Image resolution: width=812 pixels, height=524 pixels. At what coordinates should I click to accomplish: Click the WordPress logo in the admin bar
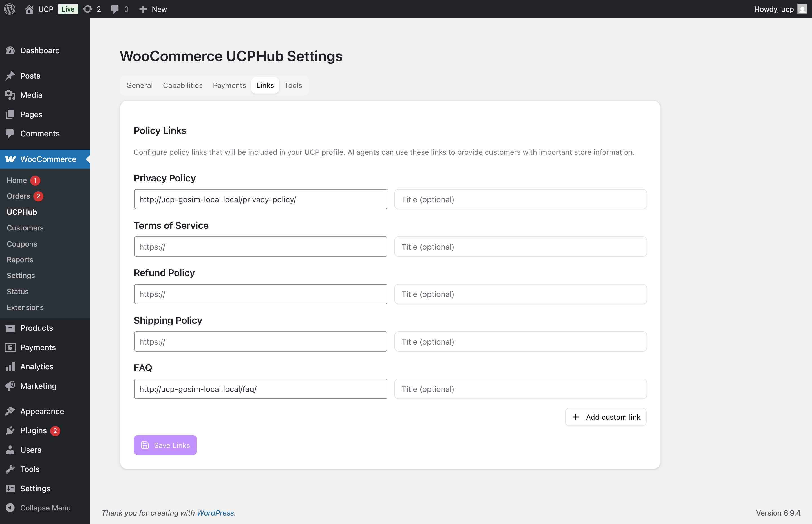(9, 9)
